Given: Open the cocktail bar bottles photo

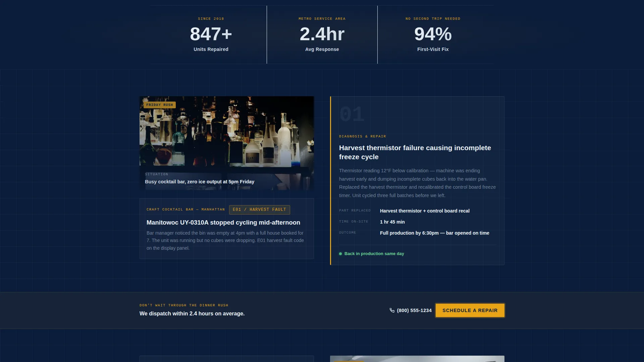Looking at the screenshot, I should click(x=227, y=143).
